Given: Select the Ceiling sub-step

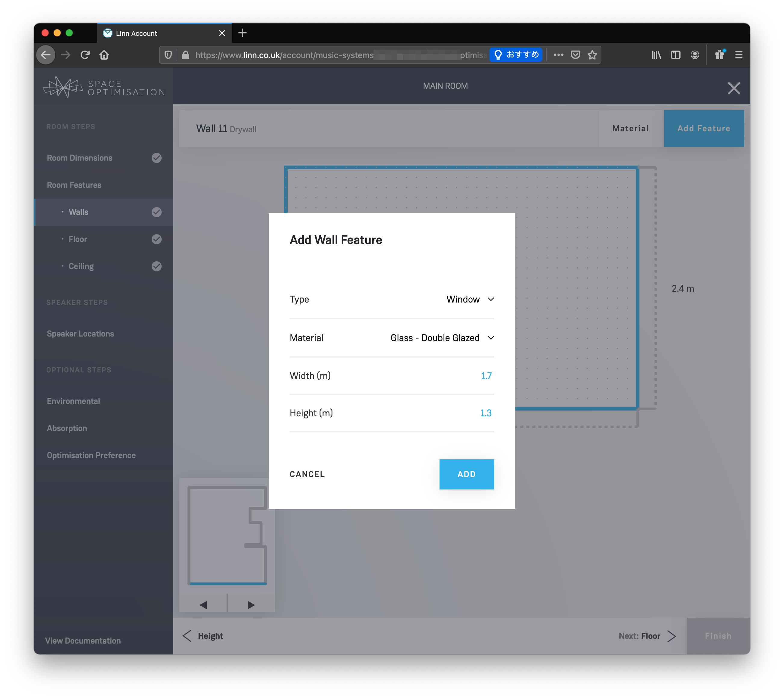Looking at the screenshot, I should pos(81,266).
